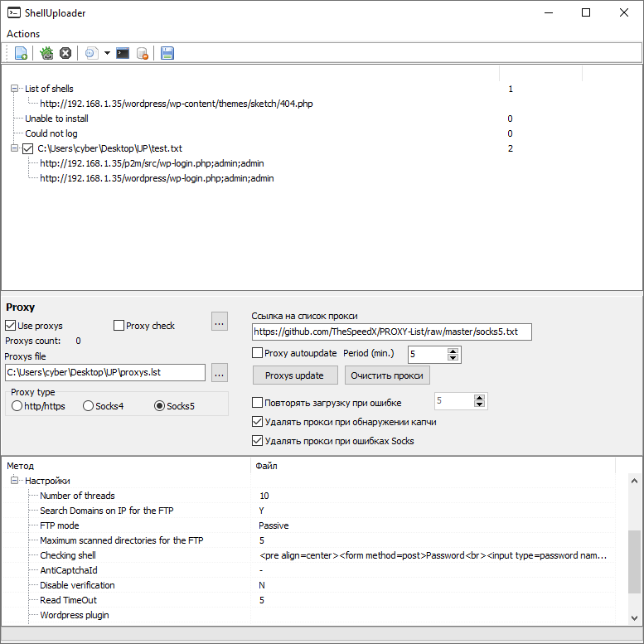Click the disc page toolbar icon
This screenshot has height=644, width=644.
pyautogui.click(x=92, y=53)
